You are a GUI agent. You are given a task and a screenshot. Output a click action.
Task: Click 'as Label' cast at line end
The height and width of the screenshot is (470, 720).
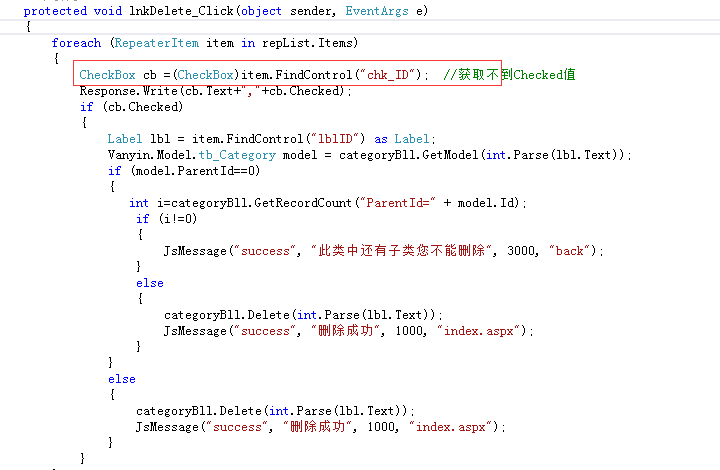(x=402, y=139)
